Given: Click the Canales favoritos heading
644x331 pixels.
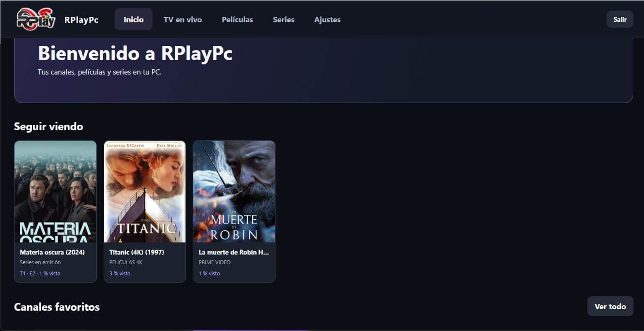Looking at the screenshot, I should pos(57,307).
